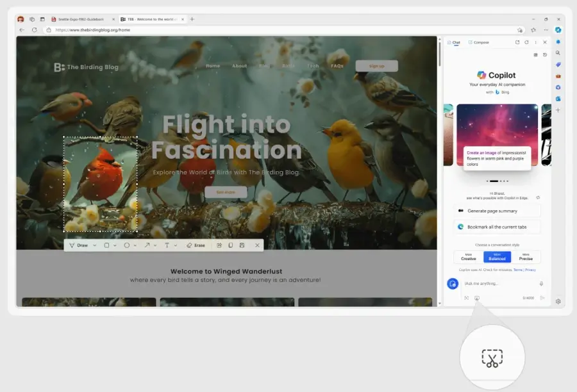Click the New topic button

click(453, 284)
